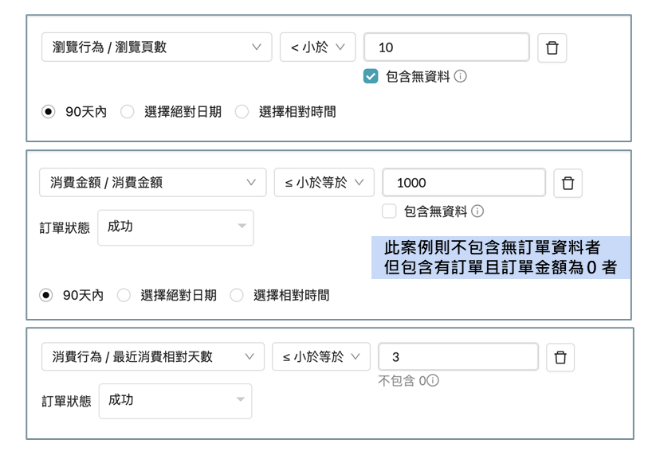This screenshot has width=660, height=458.
Task: Expand ≤ 小於等於 operator beside value 1000
Action: pyautogui.click(x=324, y=183)
